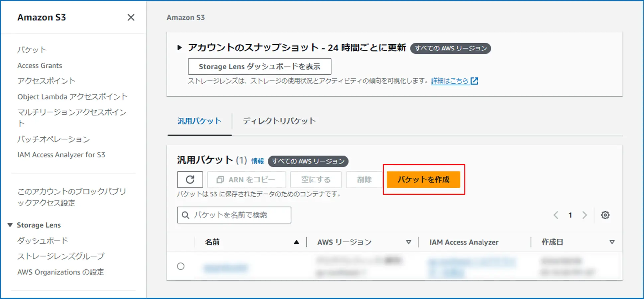The width and height of the screenshot is (644, 299).
Task: Click the Amazon S3 breadcrumb
Action: tap(186, 17)
